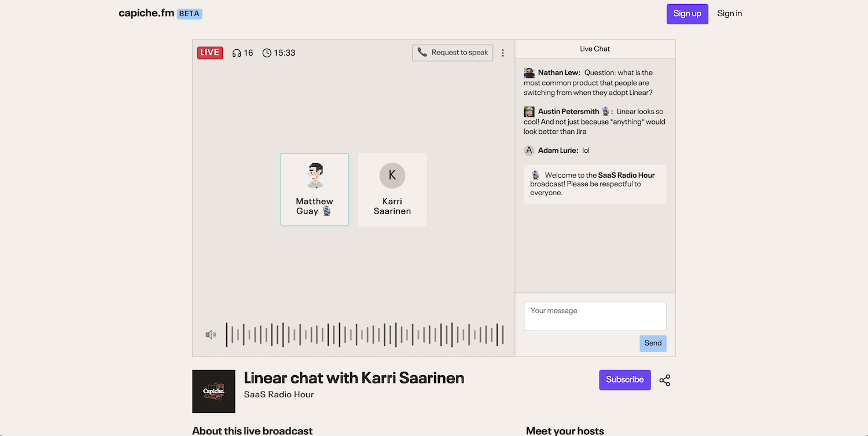Open the SaaS Radio Hour show link
868x436 pixels.
click(279, 395)
